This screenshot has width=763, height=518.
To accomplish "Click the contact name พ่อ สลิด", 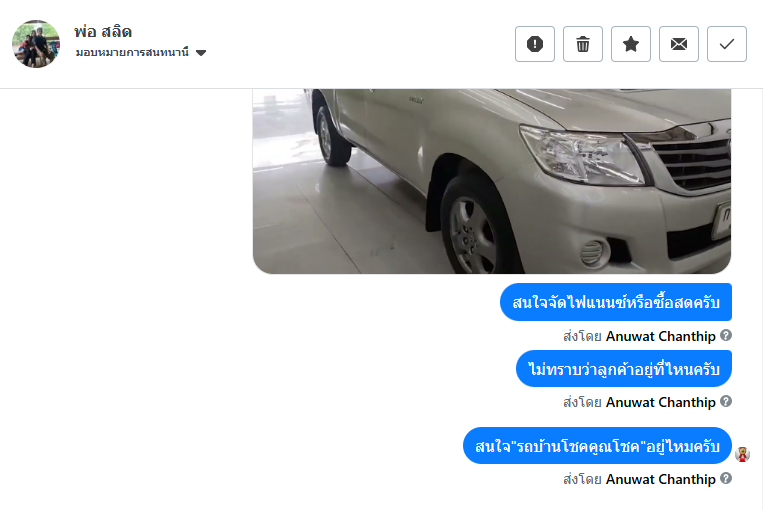I will coord(103,32).
